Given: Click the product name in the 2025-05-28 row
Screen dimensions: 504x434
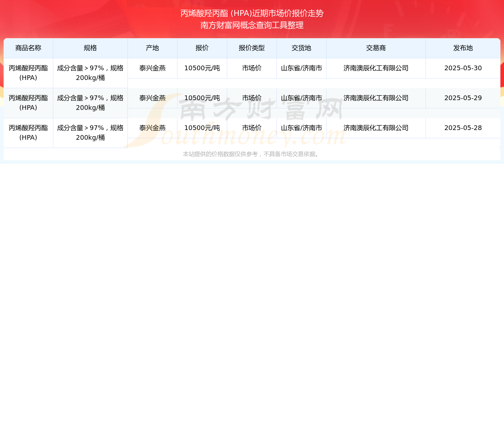Looking at the screenshot, I should pyautogui.click(x=28, y=133).
